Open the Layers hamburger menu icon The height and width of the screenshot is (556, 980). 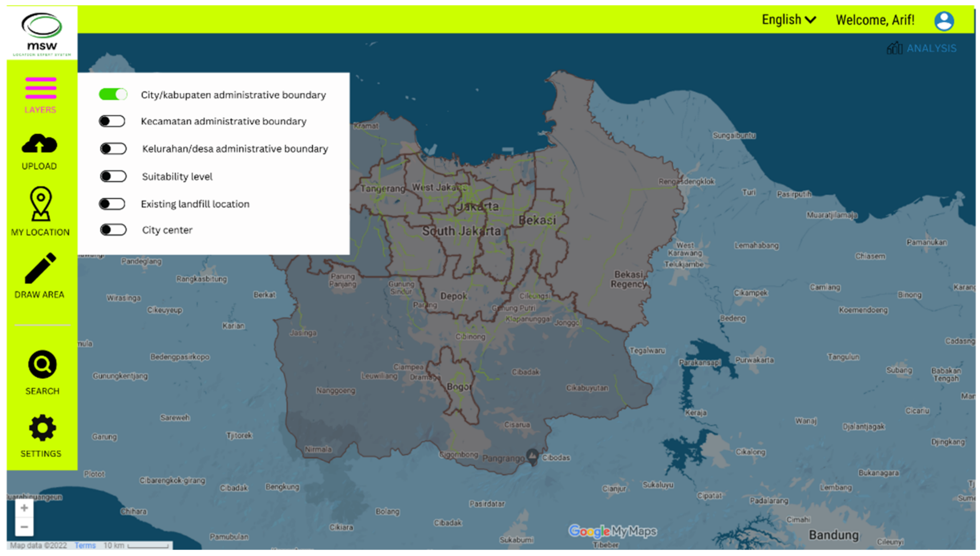click(x=40, y=88)
